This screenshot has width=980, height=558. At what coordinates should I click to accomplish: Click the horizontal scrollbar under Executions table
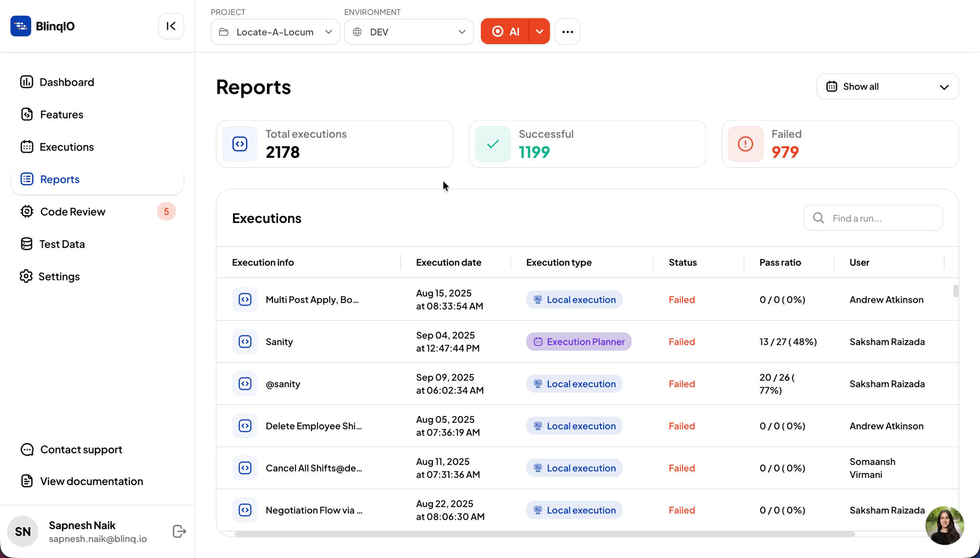pos(544,534)
